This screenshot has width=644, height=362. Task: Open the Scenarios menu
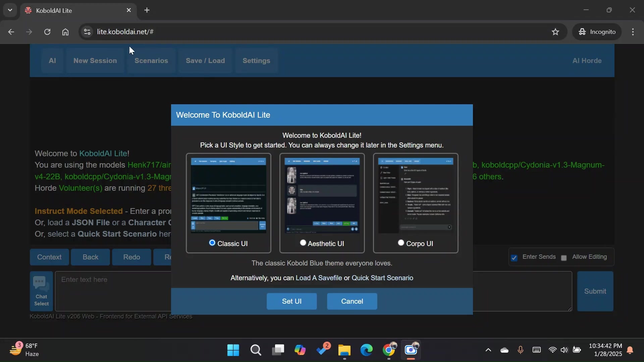[151, 61]
